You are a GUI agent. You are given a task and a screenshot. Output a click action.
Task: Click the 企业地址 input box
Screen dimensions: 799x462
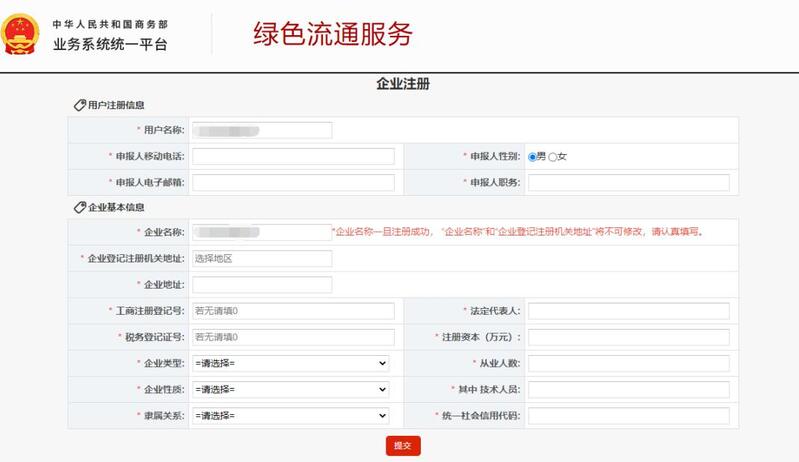tap(261, 285)
